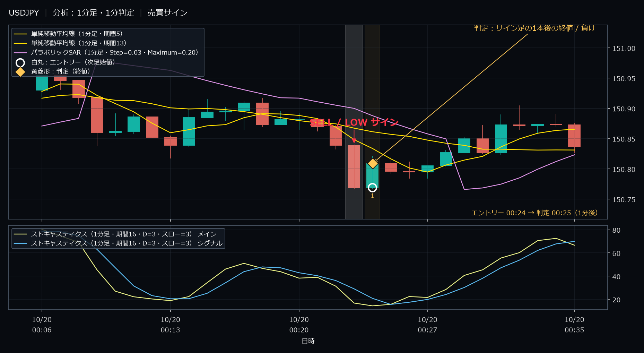The height and width of the screenshot is (353, 644).
Task: Click the yellow diamond judgment marker on the chart
Action: pos(373,163)
